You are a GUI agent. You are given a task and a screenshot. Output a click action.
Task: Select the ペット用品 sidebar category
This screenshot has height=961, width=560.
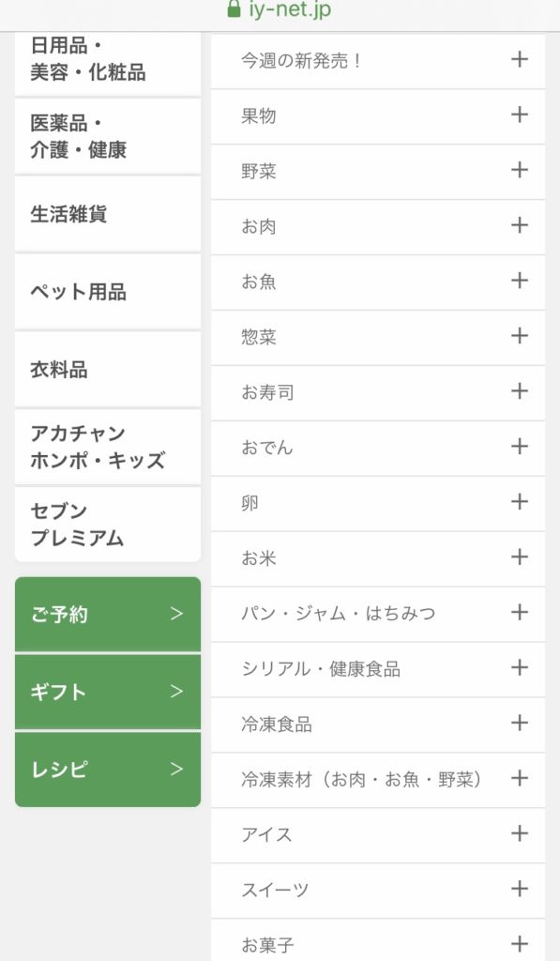tap(108, 292)
